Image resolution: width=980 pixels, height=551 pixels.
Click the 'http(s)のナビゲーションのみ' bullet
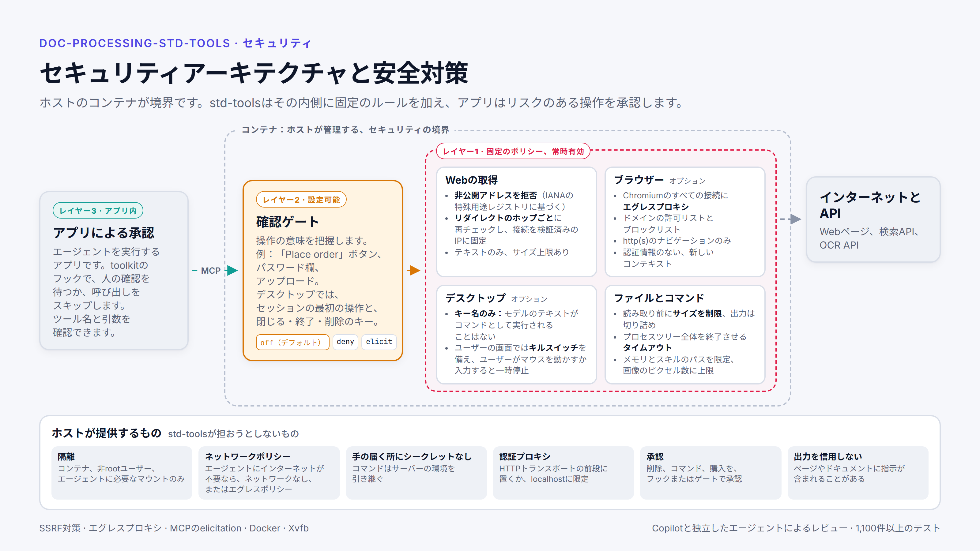click(x=677, y=241)
